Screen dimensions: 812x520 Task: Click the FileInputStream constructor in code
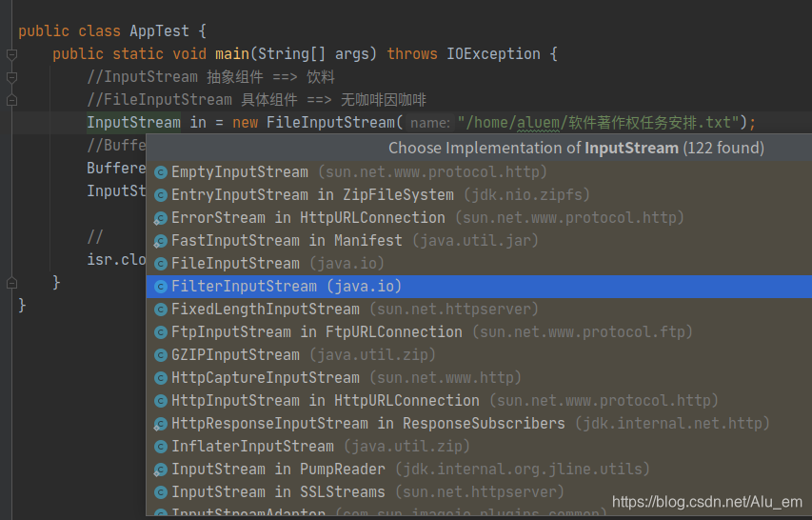click(x=330, y=123)
